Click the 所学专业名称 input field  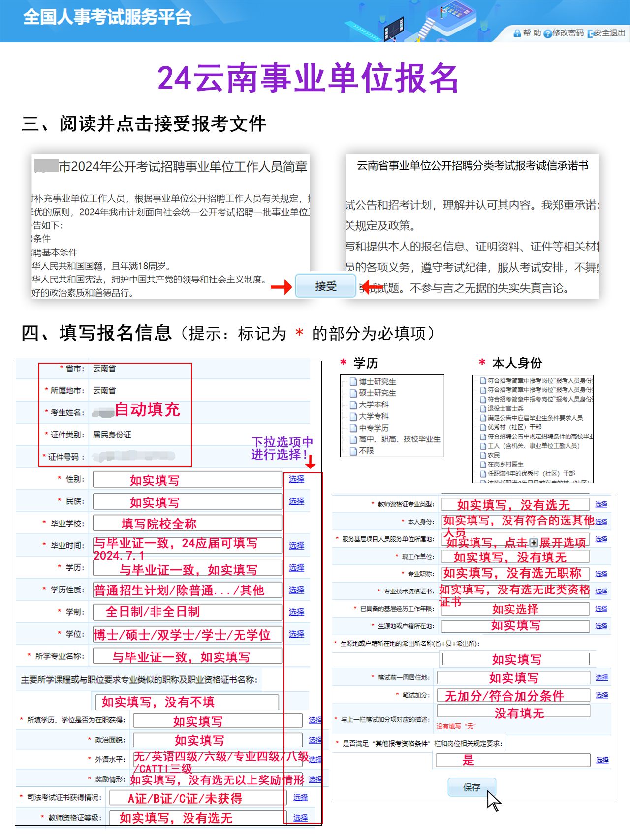188,656
